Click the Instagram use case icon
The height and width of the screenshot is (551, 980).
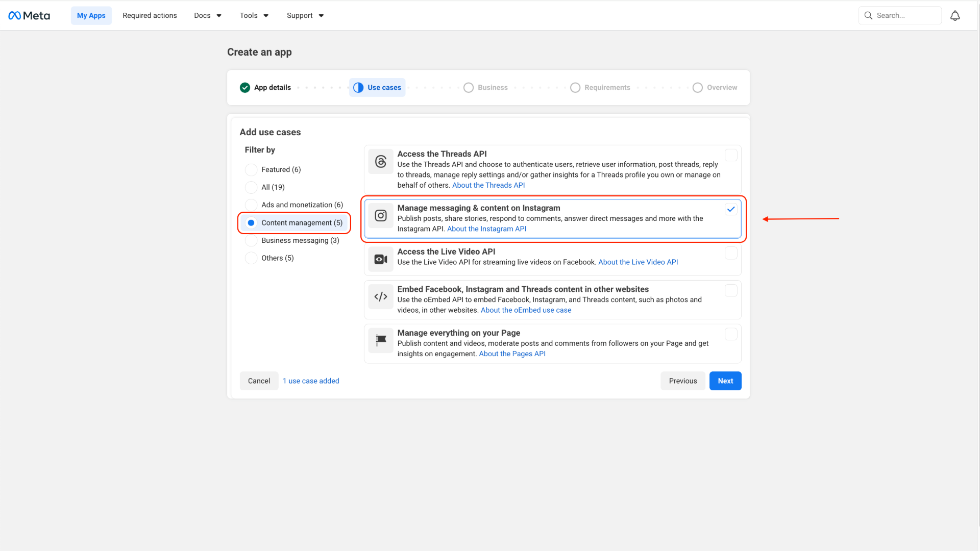[x=381, y=215]
